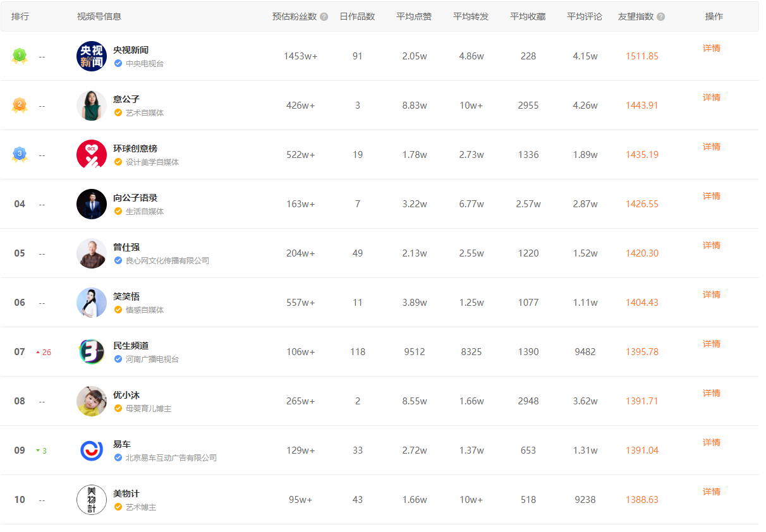Click the 日作品数 column header
Viewport: 766px width, 532px height.
357,16
